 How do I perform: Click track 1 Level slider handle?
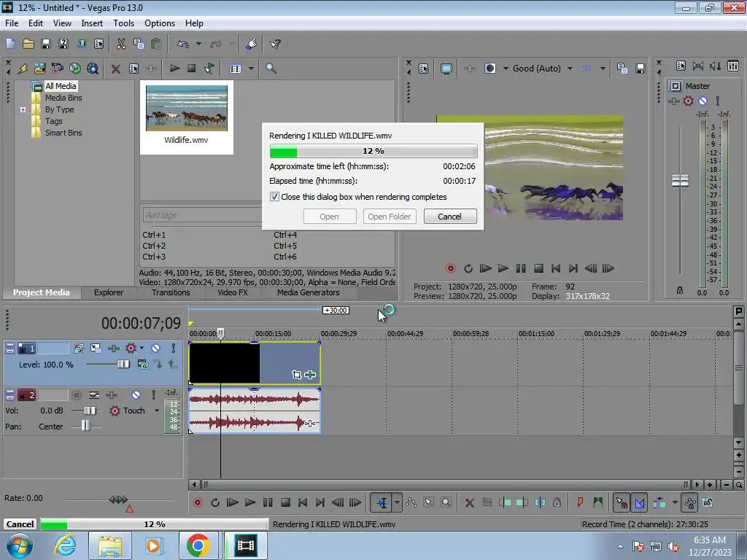[x=123, y=365]
